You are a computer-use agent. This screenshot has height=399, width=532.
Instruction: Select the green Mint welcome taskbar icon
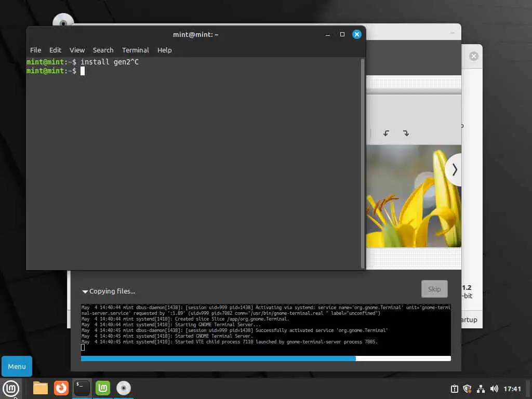[103, 388]
